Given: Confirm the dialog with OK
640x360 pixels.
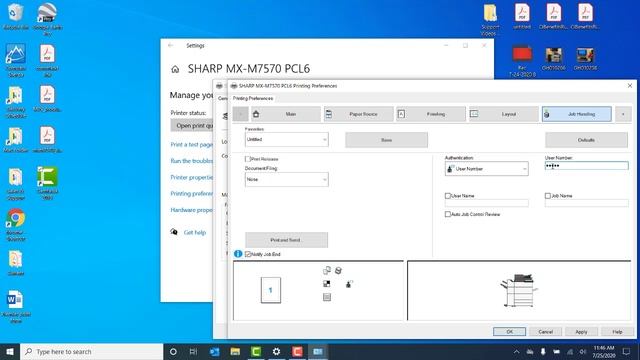Looking at the screenshot, I should coord(509,332).
